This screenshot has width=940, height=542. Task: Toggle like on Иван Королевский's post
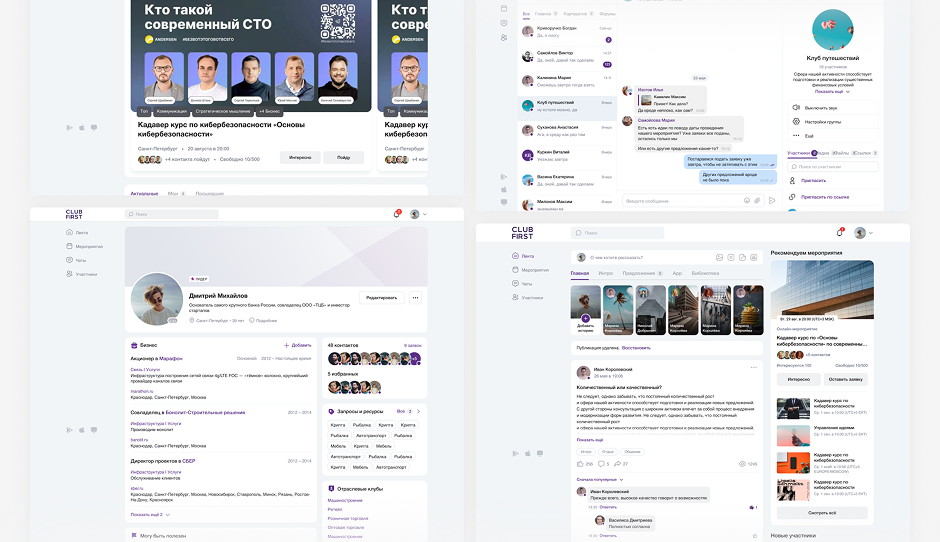[x=581, y=464]
